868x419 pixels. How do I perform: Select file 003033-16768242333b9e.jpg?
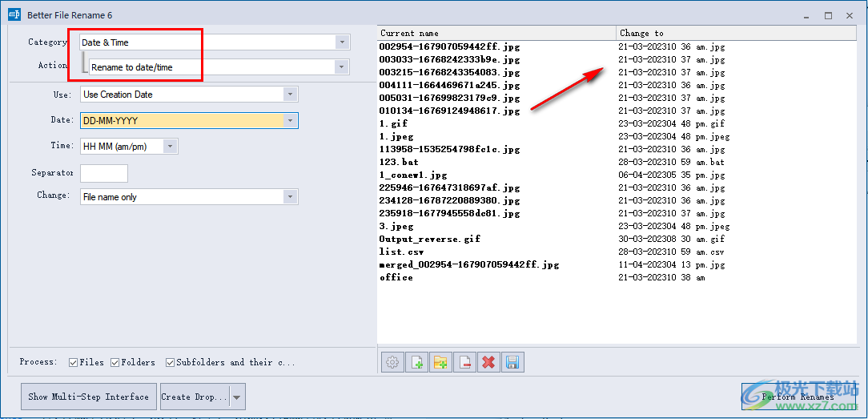pos(449,60)
